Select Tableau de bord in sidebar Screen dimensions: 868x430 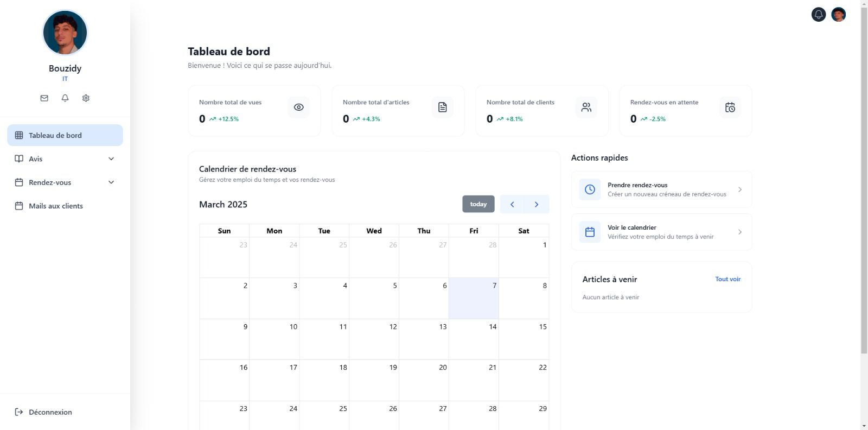click(x=65, y=135)
